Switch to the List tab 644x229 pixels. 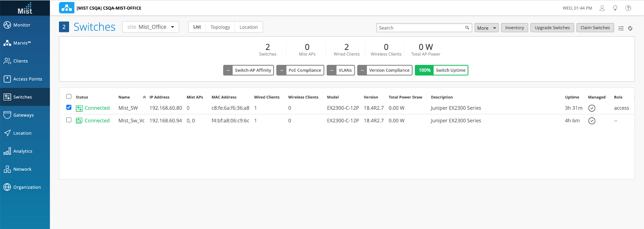coord(197,27)
